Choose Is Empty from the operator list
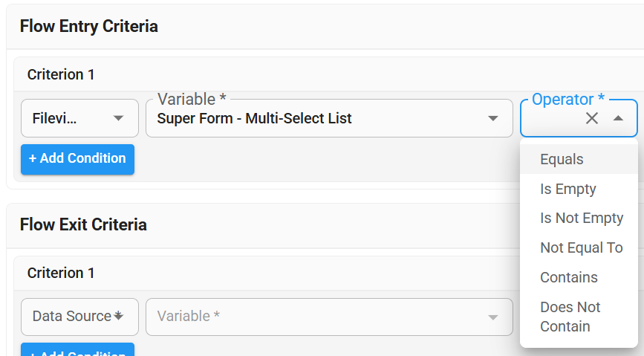This screenshot has height=356, width=644. click(x=567, y=189)
